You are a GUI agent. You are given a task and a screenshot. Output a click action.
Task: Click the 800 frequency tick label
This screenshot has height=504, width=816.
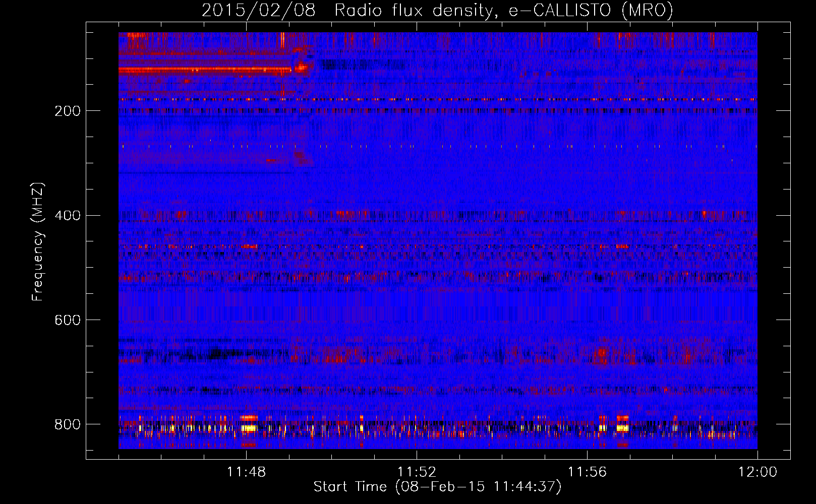point(68,425)
